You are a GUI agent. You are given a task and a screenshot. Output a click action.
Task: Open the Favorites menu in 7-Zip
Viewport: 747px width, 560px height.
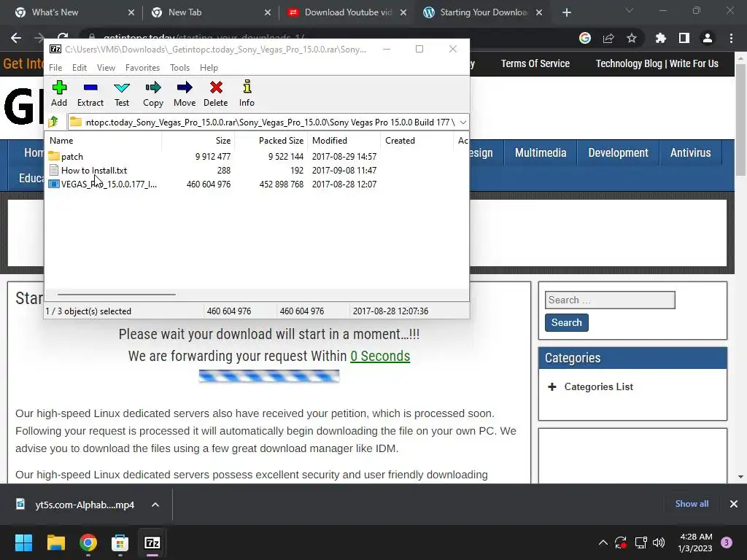(142, 68)
